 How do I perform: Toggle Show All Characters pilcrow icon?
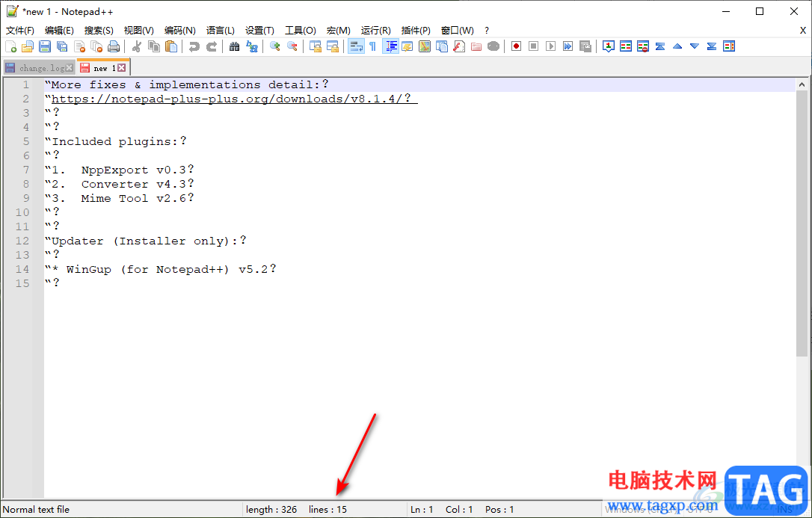tap(373, 46)
